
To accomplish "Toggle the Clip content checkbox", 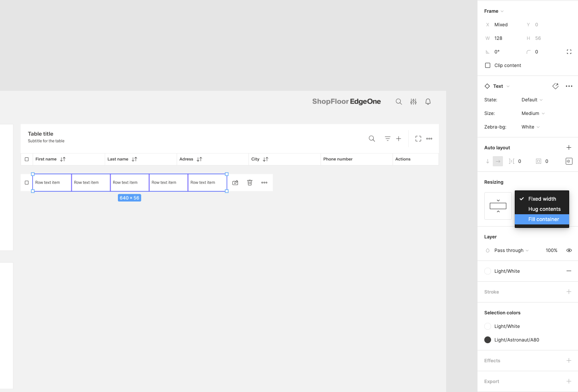I will pos(488,65).
